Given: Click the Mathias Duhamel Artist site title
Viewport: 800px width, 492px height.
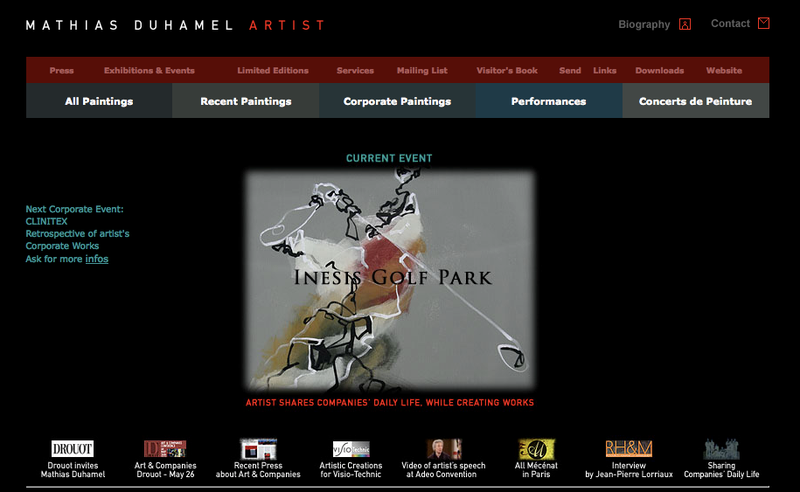Looking at the screenshot, I should [175, 25].
